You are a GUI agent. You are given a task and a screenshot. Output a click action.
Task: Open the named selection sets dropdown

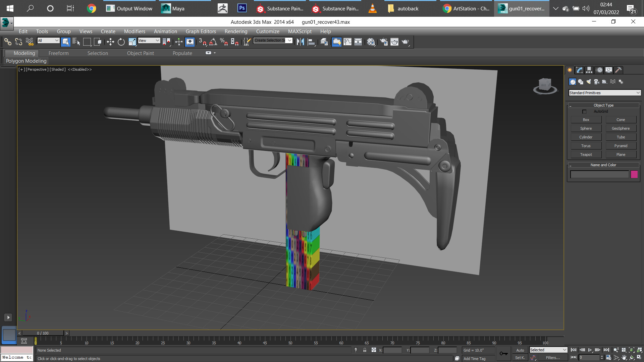[x=289, y=40]
